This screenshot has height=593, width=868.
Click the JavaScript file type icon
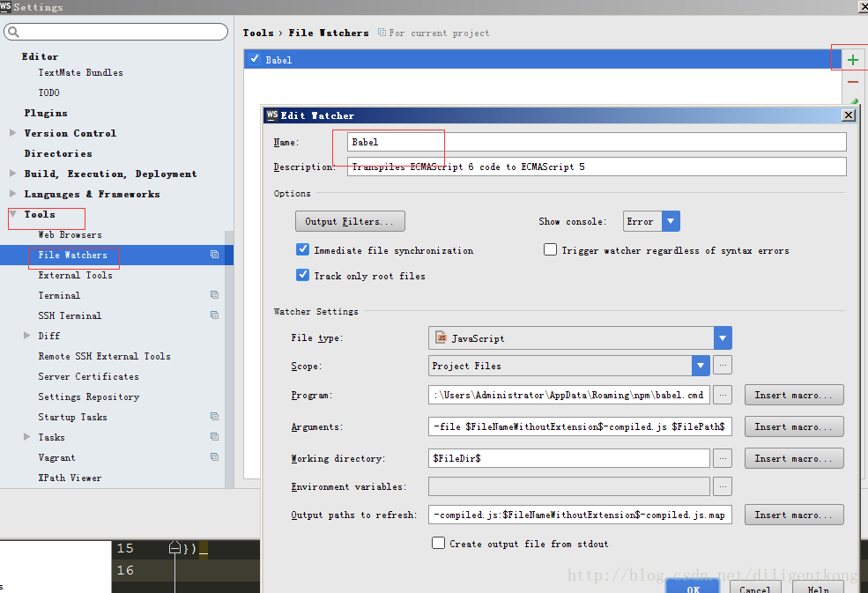point(441,337)
